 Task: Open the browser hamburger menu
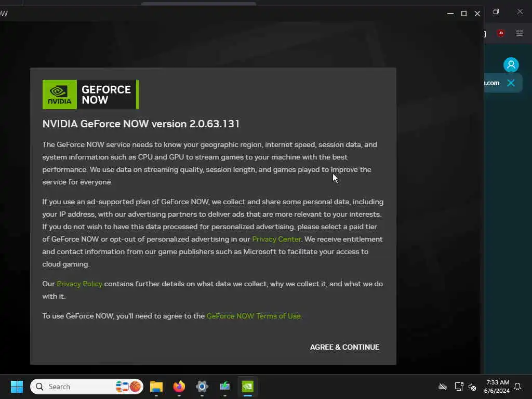(520, 33)
